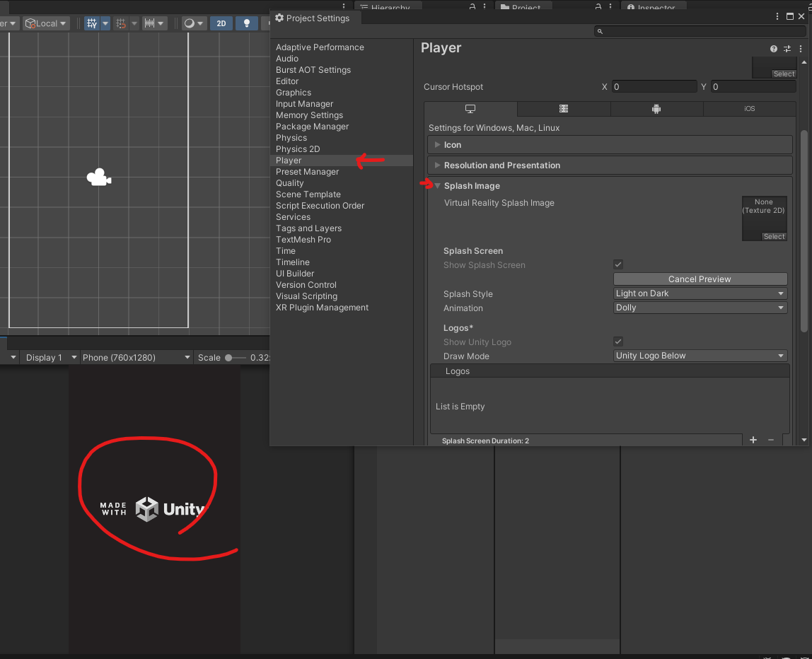Select the Hierarchy tab
This screenshot has height=659, width=812.
(x=388, y=7)
